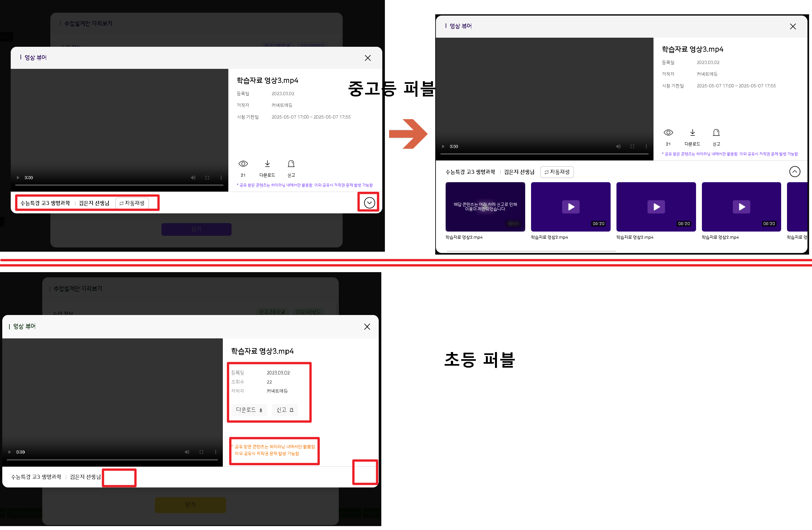Click download icon in top-right expanded viewer
Image resolution: width=812 pixels, height=530 pixels.
[x=692, y=133]
